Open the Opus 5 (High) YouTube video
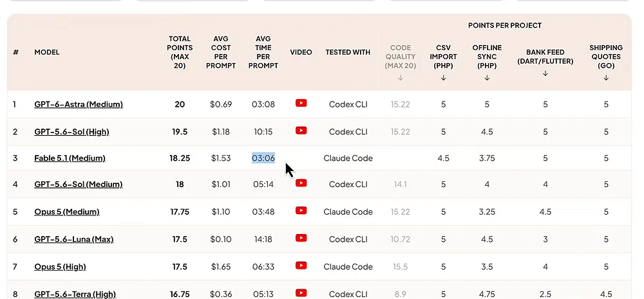 pos(301,266)
